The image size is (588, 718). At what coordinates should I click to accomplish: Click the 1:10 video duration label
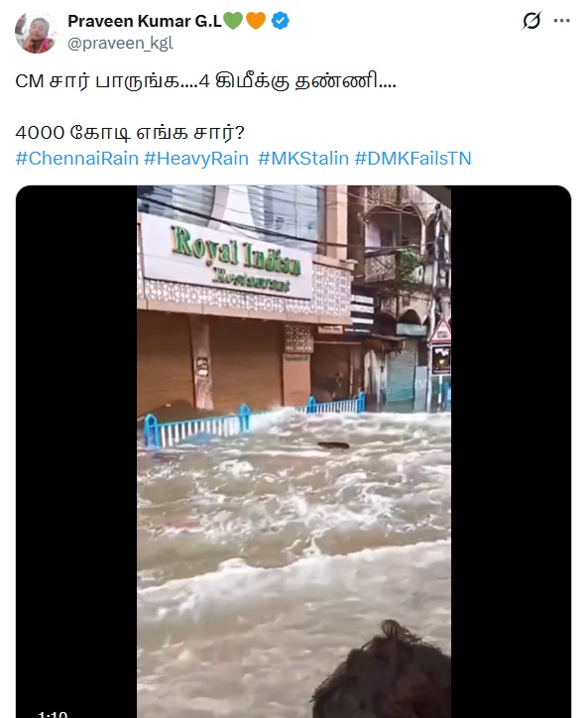click(x=53, y=714)
